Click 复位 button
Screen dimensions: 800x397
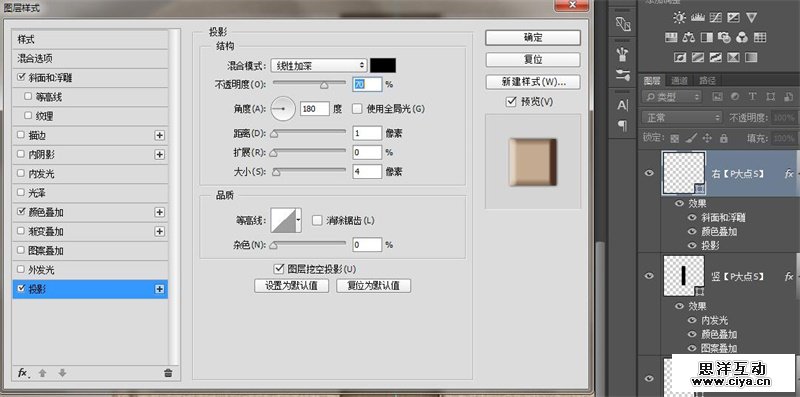tap(533, 59)
